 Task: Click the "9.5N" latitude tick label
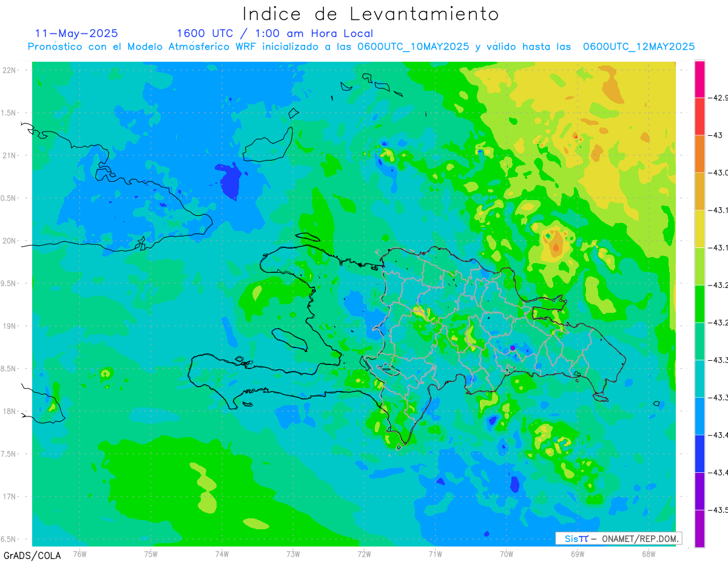[8, 284]
